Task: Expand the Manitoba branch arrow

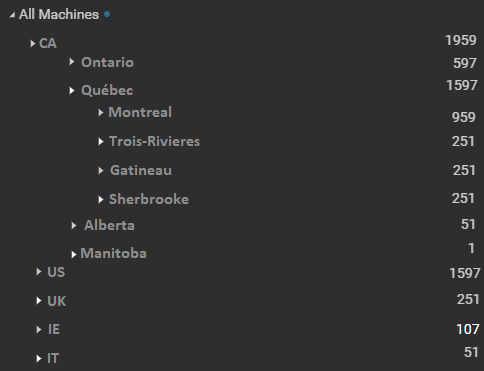Action: [x=74, y=255]
